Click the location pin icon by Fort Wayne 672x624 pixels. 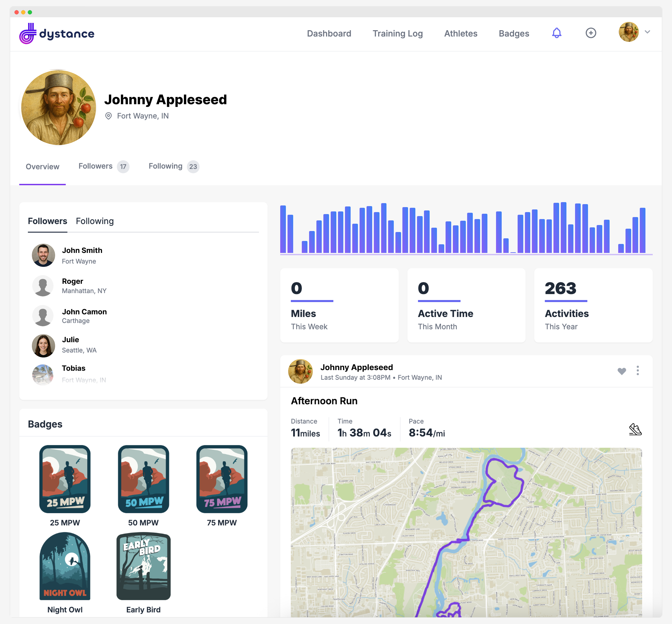108,116
